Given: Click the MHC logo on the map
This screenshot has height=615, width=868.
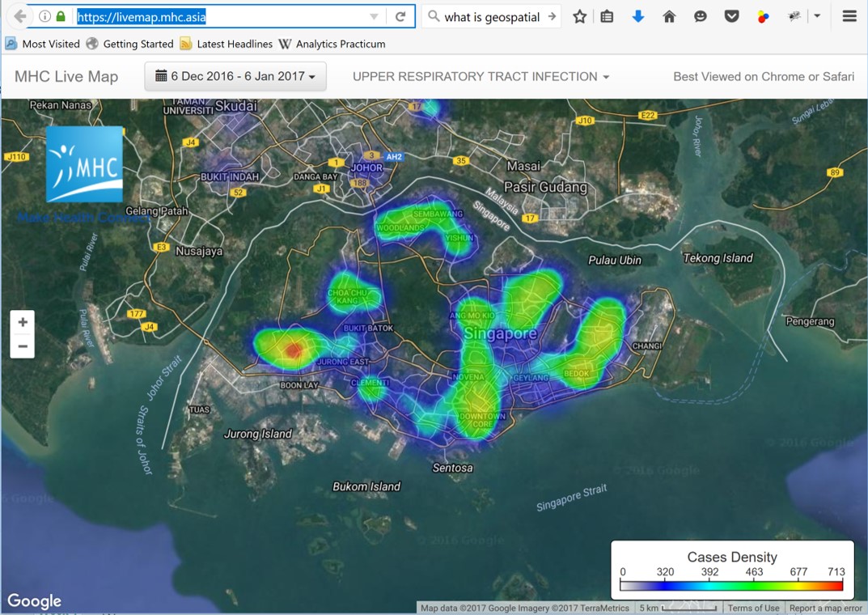Looking at the screenshot, I should point(84,164).
